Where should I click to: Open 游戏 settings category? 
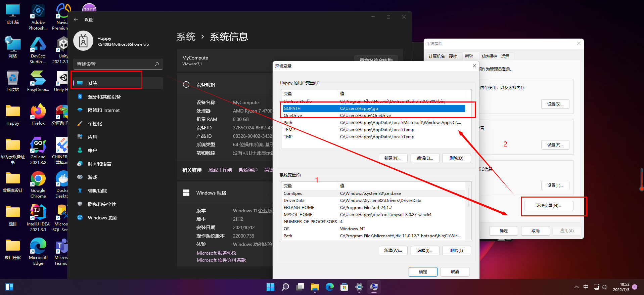[118, 177]
